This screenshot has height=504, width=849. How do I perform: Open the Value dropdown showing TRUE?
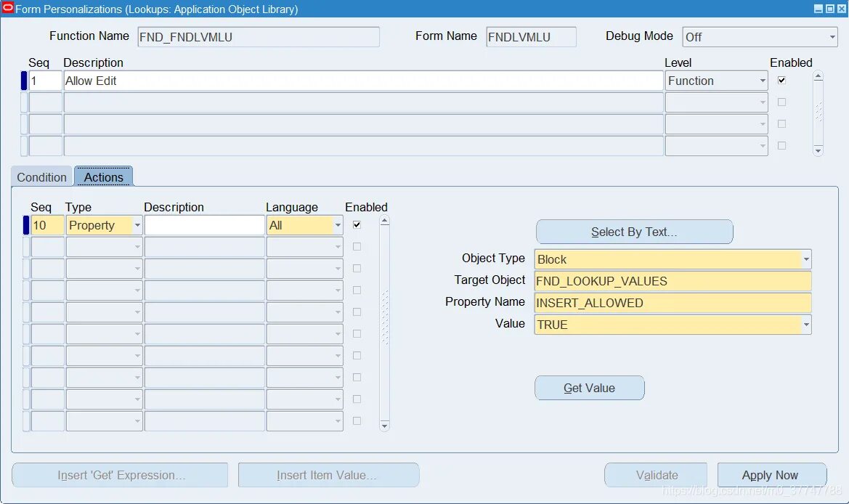pyautogui.click(x=806, y=325)
